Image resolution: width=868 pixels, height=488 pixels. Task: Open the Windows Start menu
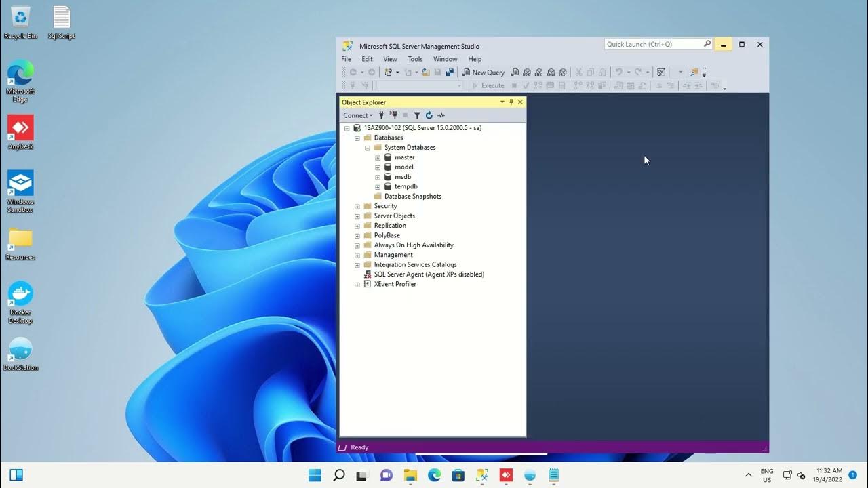[x=315, y=475]
